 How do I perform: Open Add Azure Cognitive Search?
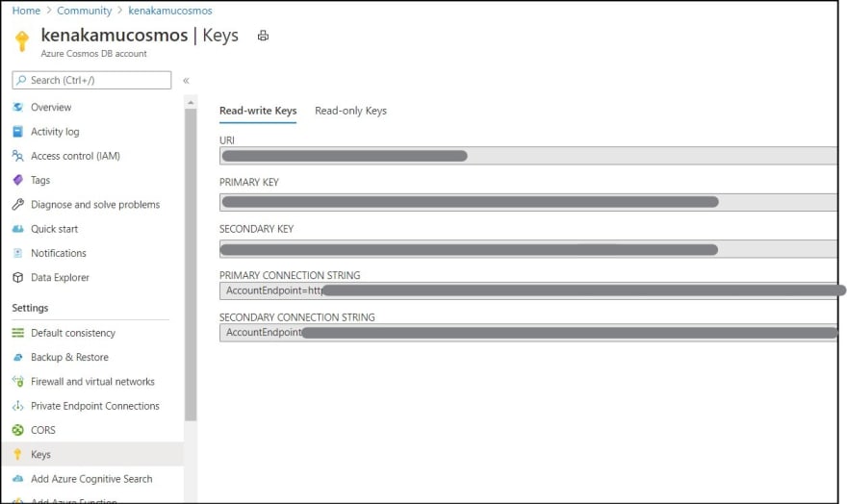[91, 479]
